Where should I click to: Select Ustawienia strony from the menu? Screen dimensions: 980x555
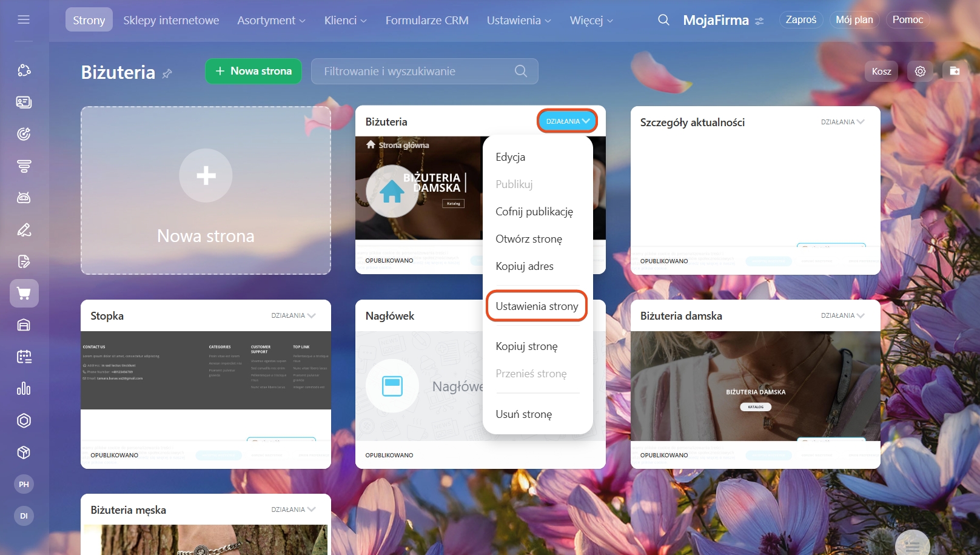537,306
